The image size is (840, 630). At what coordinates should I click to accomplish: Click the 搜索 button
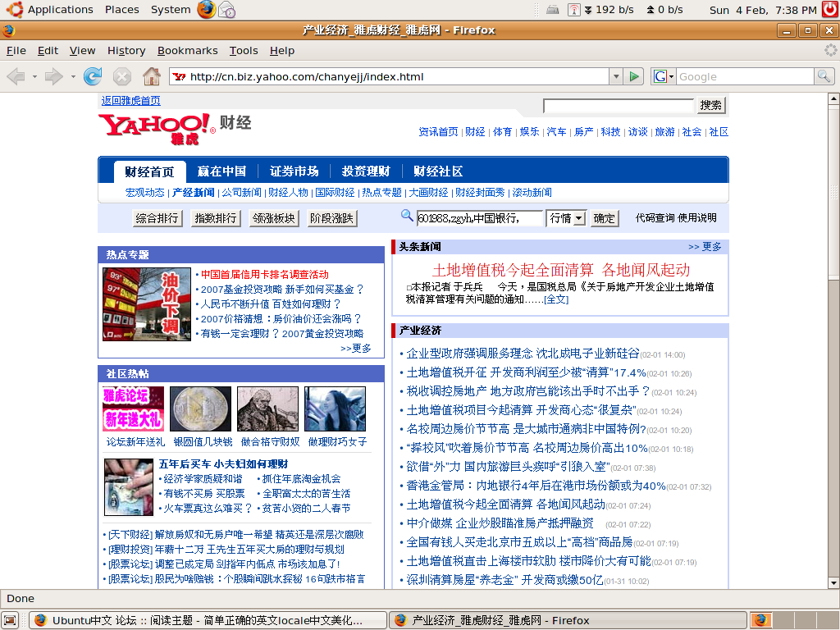click(x=710, y=105)
